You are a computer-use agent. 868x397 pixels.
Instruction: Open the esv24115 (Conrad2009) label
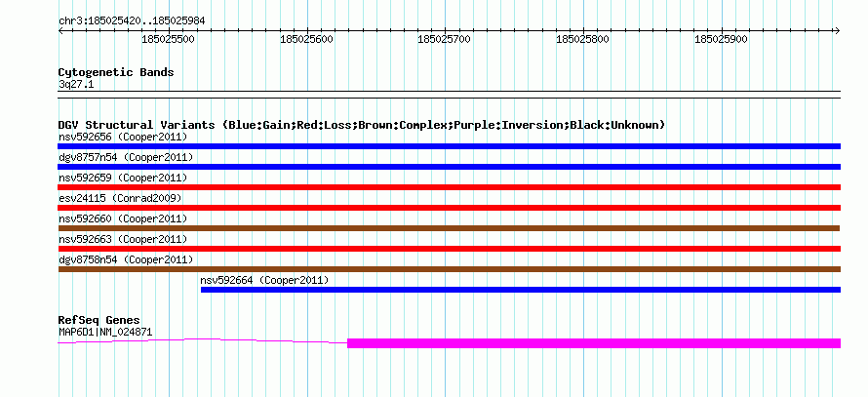[x=120, y=198]
